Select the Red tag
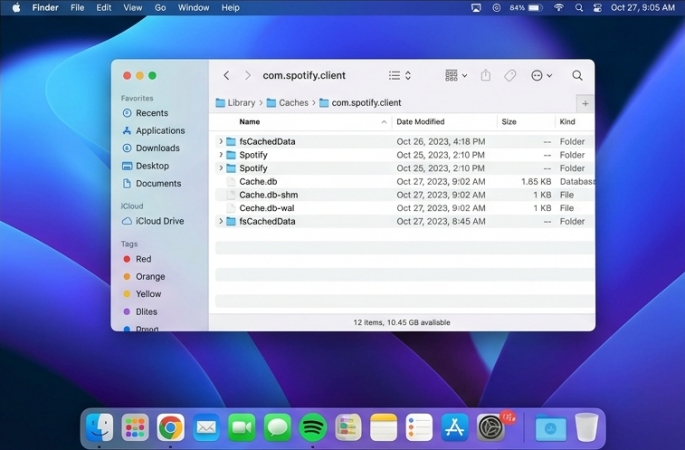 pos(137,259)
